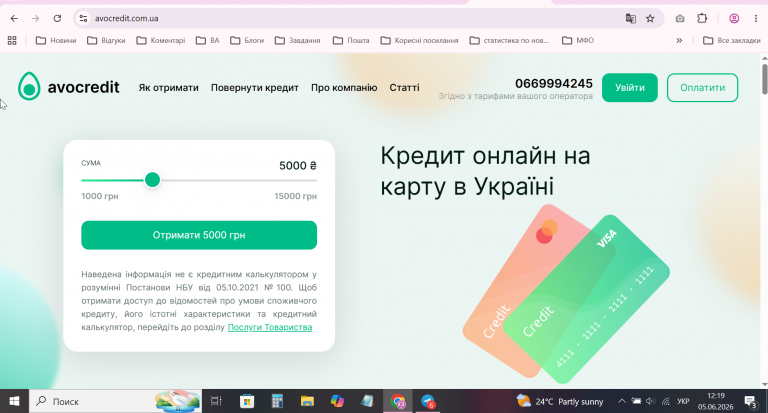Screen dimensions: 768x413
Task: Open Про компанію menu item
Action: coord(344,88)
